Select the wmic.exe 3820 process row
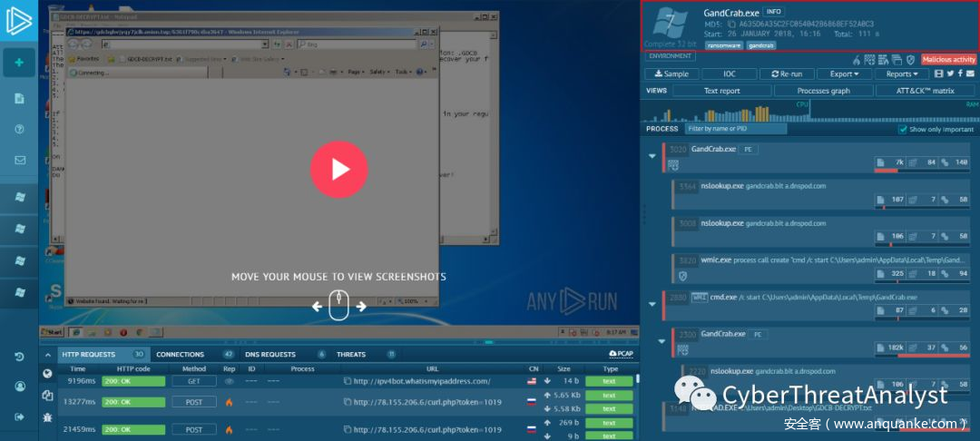 coord(823,268)
